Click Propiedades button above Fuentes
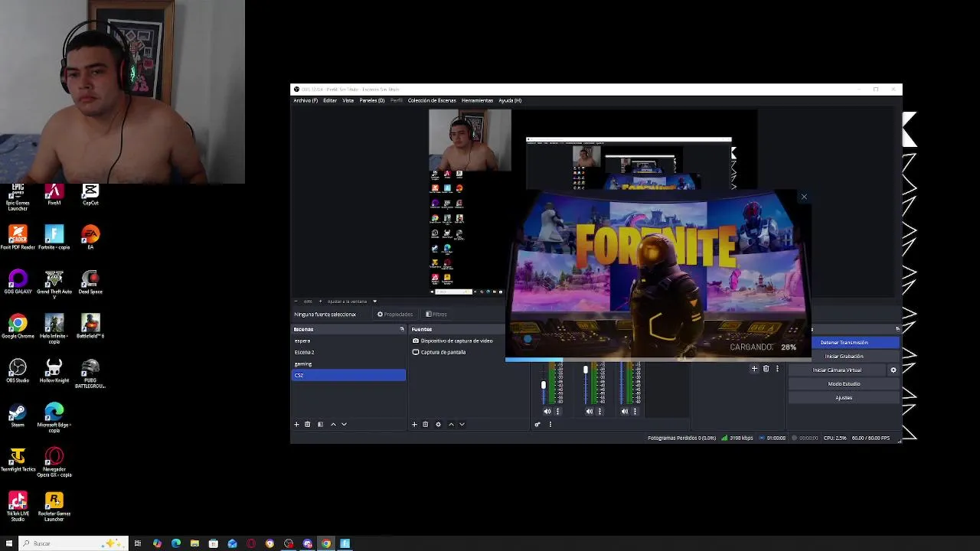Screen dimensions: 980x551 [x=395, y=315]
